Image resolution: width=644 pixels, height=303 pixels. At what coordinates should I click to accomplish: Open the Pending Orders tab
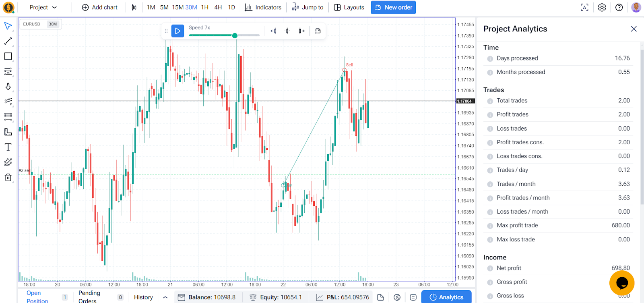(89, 297)
